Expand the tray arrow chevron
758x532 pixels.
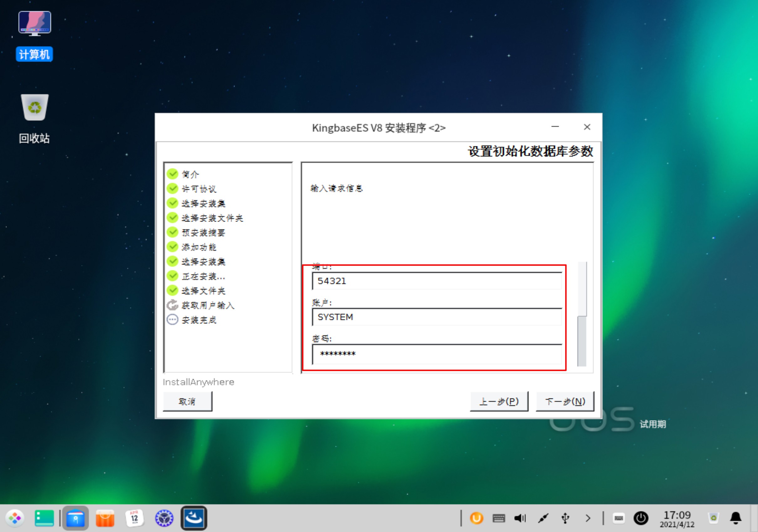588,518
